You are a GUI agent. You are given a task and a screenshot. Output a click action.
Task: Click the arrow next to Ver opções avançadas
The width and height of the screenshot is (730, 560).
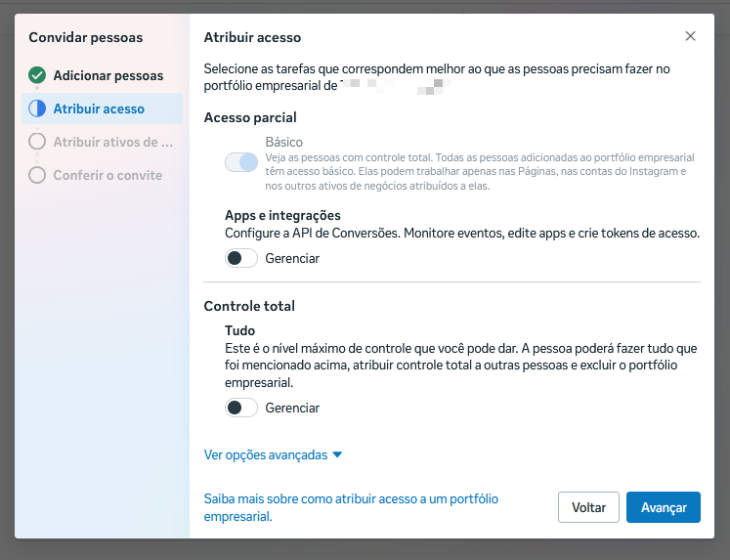tap(337, 455)
